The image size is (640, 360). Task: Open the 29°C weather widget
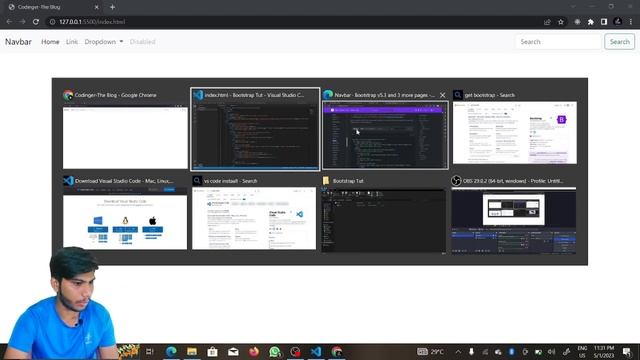(431, 351)
